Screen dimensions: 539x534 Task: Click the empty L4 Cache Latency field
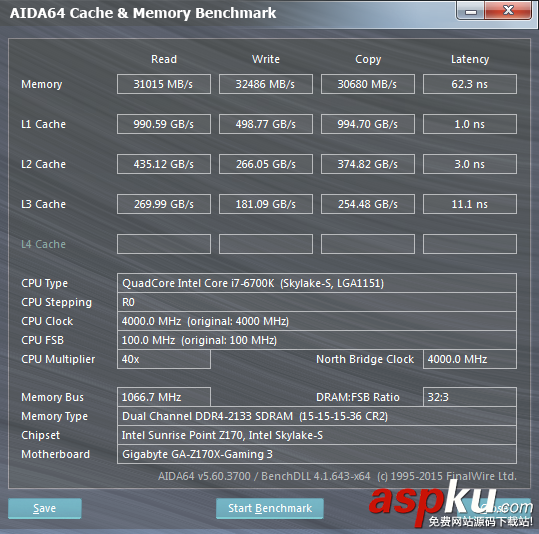pos(470,244)
